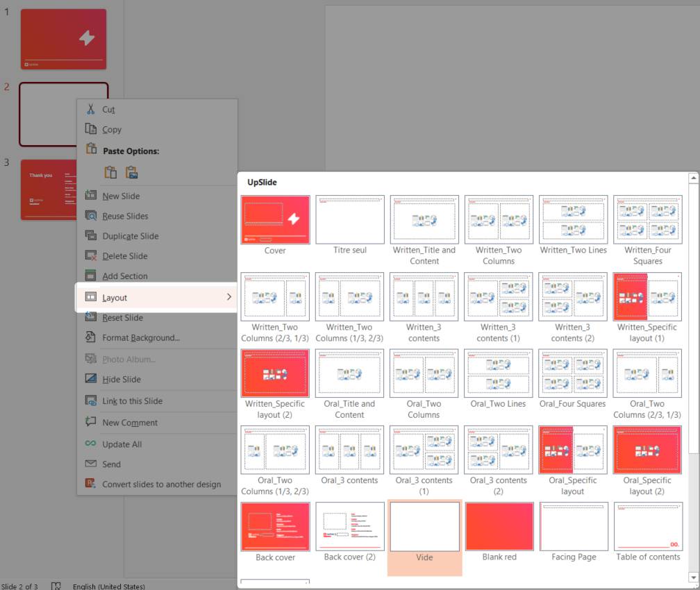The image size is (700, 590).
Task: Click the Reuse Slides icon
Action: (x=90, y=216)
